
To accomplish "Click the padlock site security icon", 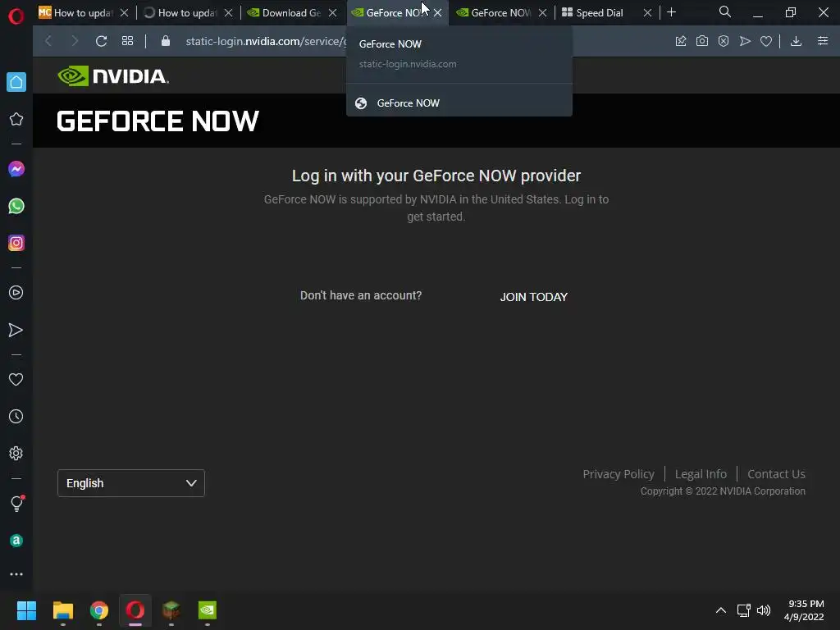I will 166,41.
